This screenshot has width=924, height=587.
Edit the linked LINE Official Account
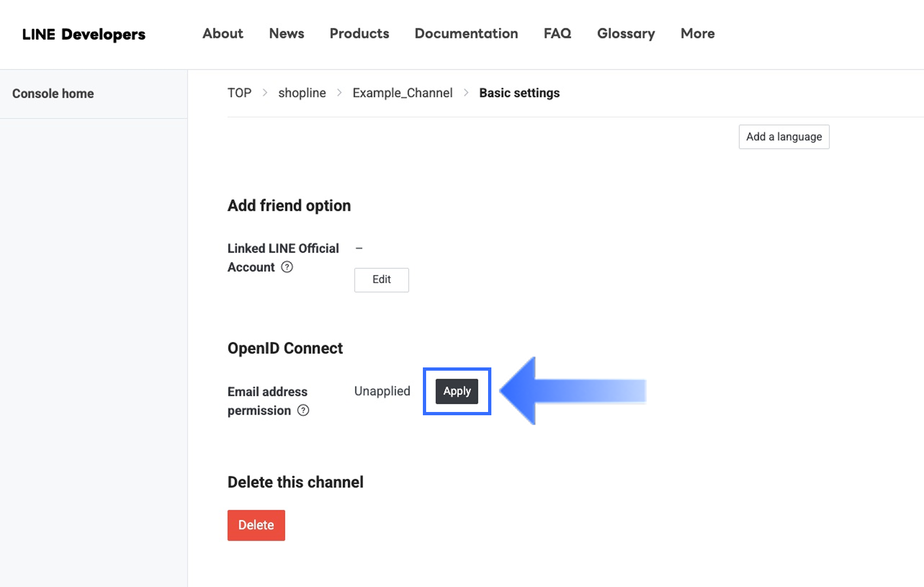click(x=382, y=280)
